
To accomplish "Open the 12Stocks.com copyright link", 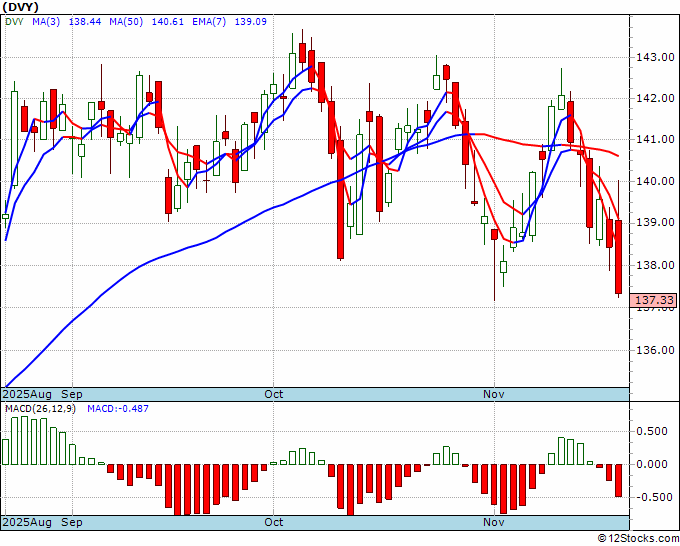I will (638, 539).
